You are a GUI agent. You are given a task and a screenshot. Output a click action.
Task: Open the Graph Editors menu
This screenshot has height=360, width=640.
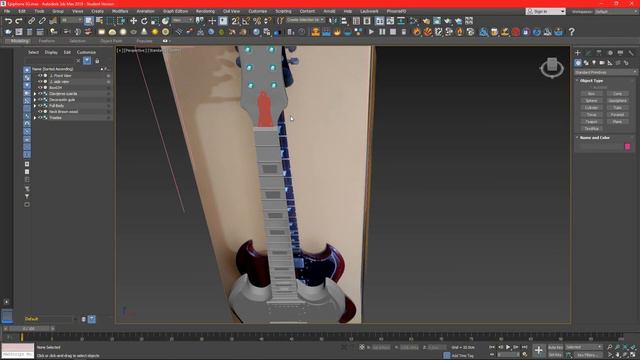click(176, 11)
